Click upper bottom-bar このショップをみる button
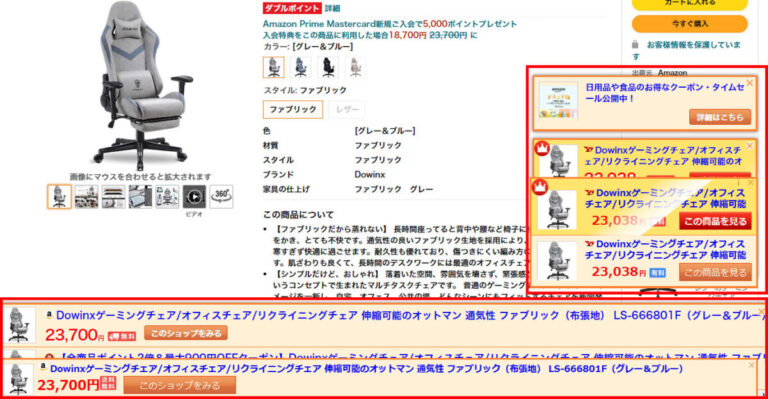The height and width of the screenshot is (399, 768). click(186, 333)
